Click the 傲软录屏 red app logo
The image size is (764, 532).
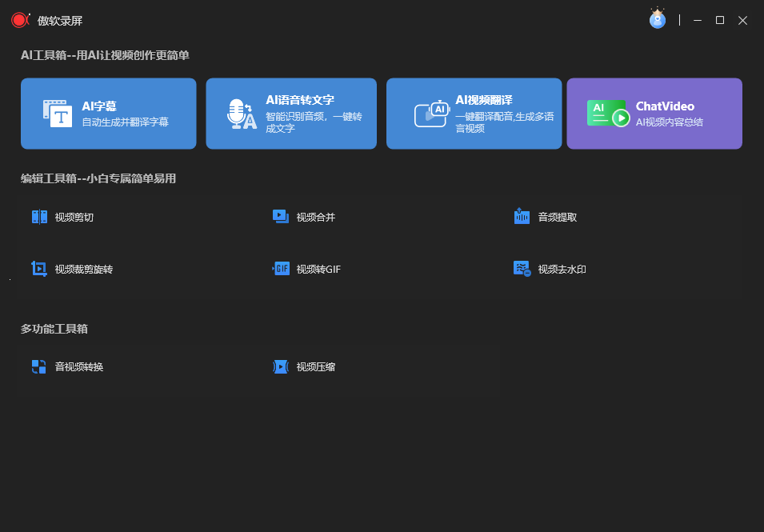(x=20, y=20)
